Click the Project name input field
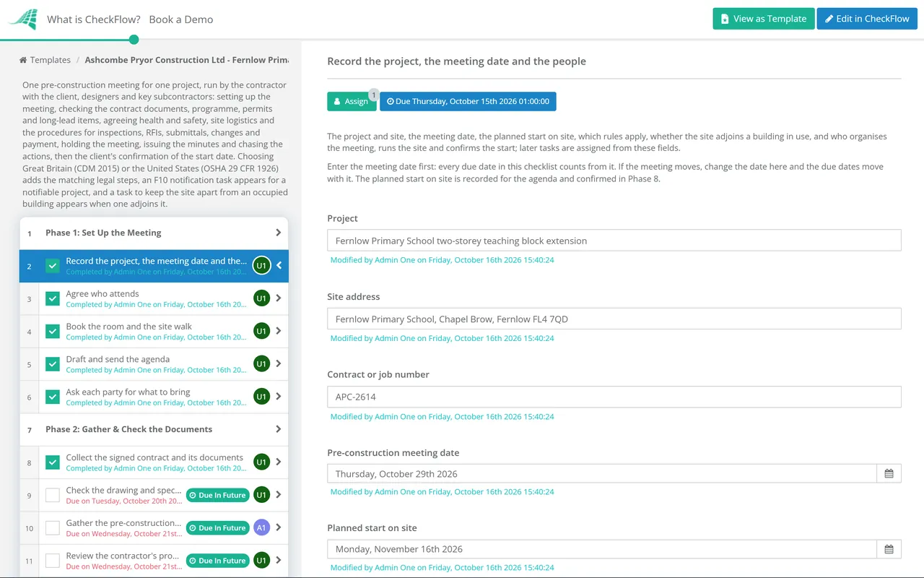The height and width of the screenshot is (578, 924). tap(614, 241)
